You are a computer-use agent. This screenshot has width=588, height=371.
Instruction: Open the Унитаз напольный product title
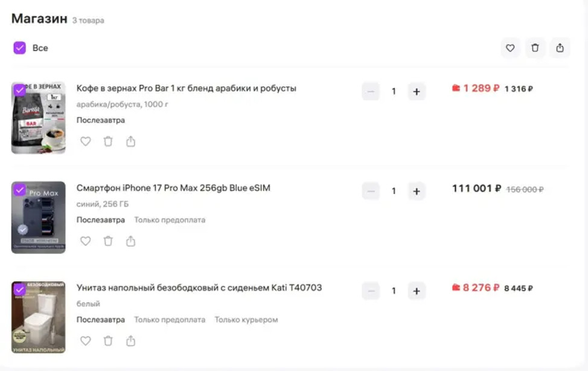pyautogui.click(x=199, y=288)
